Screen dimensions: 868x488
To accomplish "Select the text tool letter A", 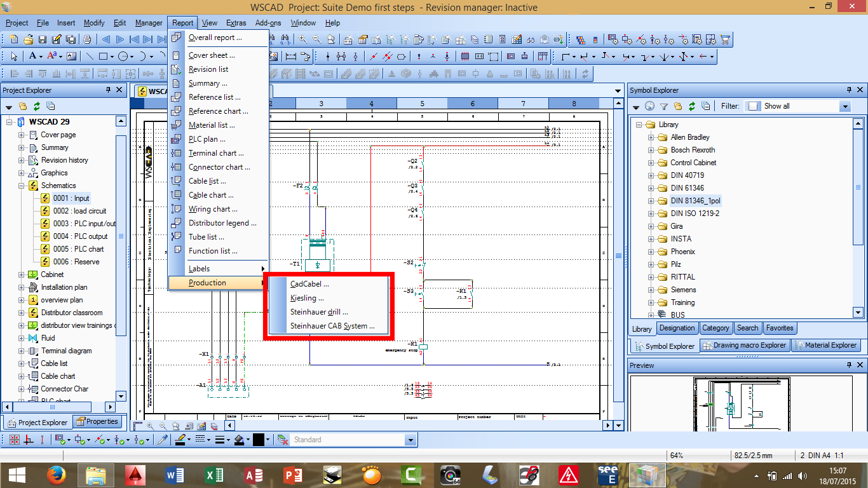I will (32, 57).
